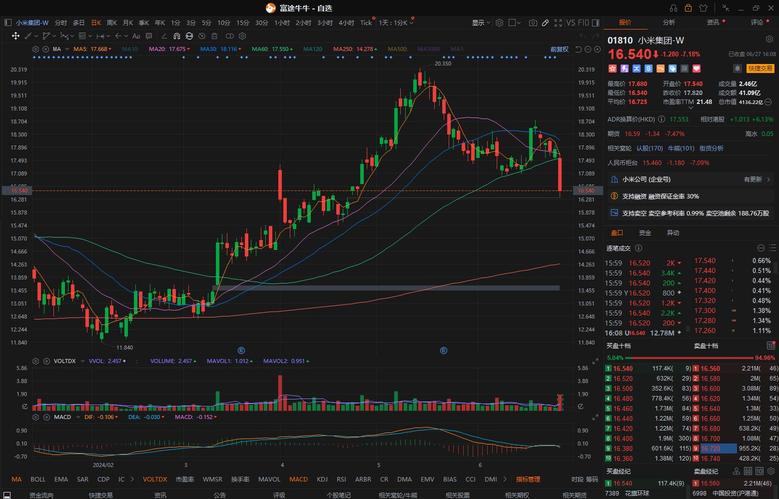
Task: Open the text annotation Aa tool
Action: pyautogui.click(x=136, y=36)
